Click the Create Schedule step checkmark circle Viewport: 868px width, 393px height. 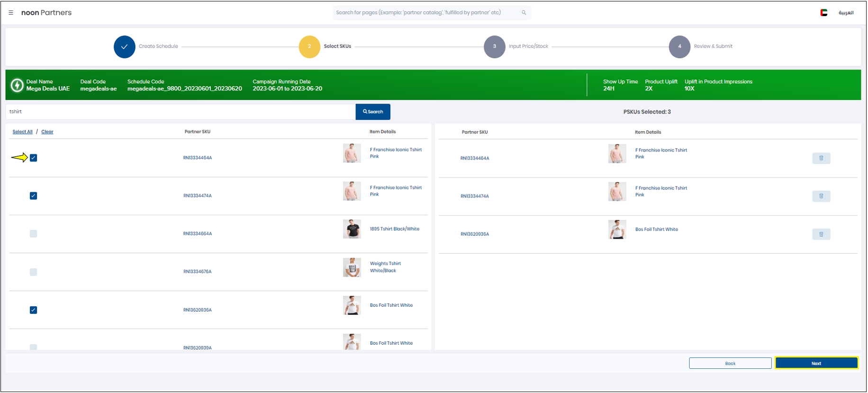tap(125, 47)
